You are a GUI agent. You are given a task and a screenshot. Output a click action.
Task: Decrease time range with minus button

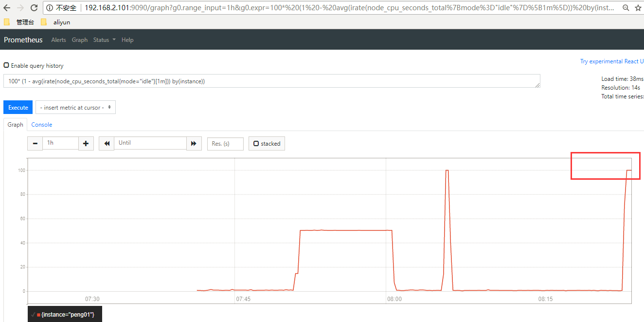coord(35,143)
